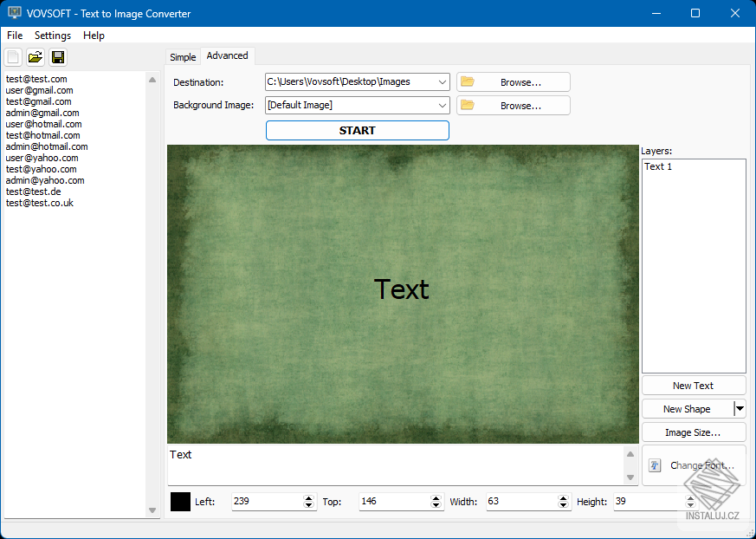Click the line test@yahoo.com
This screenshot has width=756, height=539.
point(41,169)
